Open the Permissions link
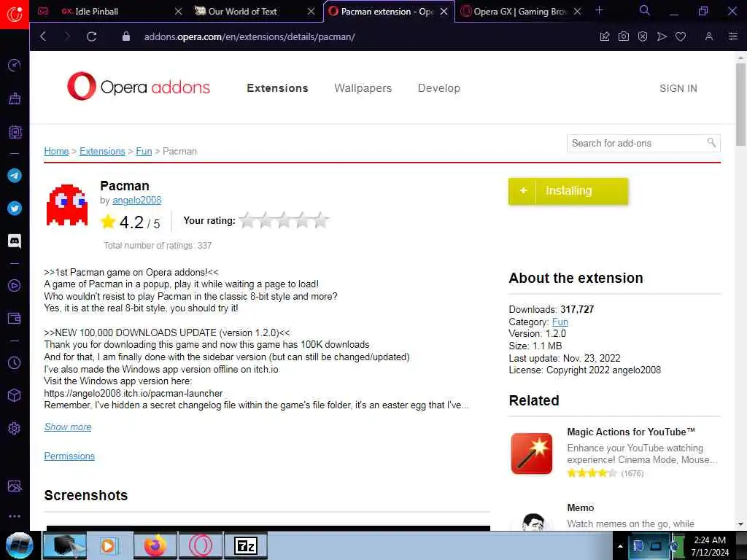This screenshot has width=747, height=560. tap(69, 456)
